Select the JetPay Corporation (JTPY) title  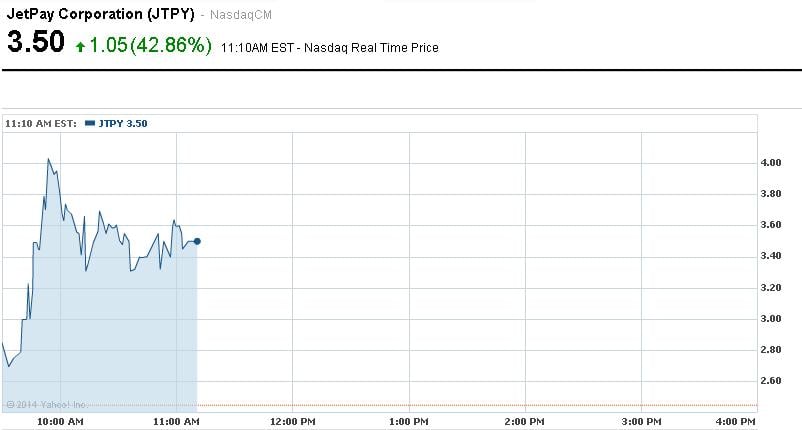100,16
